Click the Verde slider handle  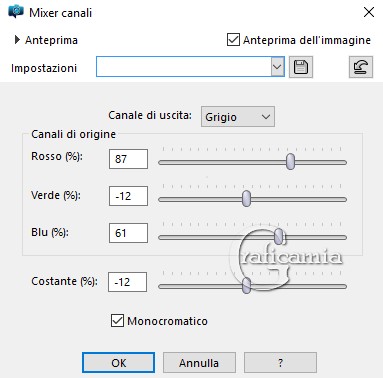pos(246,199)
